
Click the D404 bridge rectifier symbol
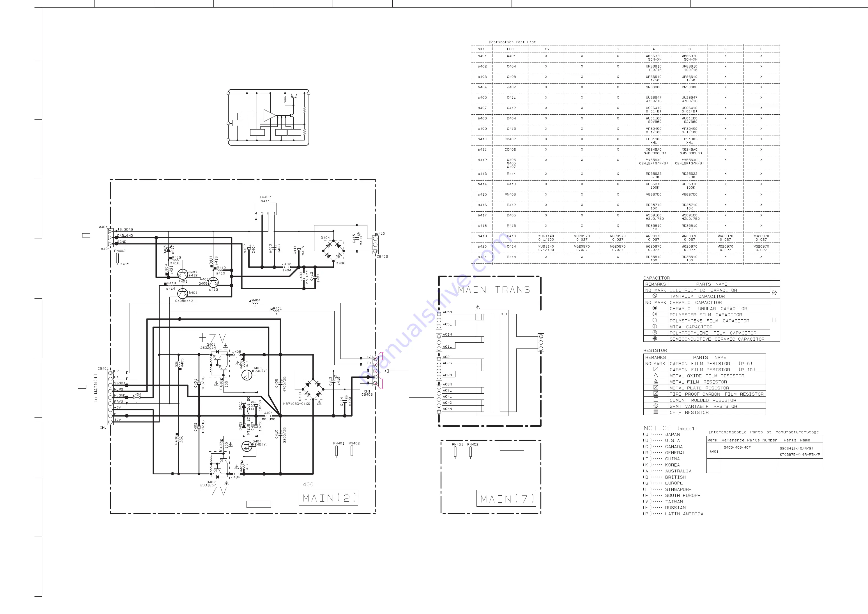click(x=333, y=251)
